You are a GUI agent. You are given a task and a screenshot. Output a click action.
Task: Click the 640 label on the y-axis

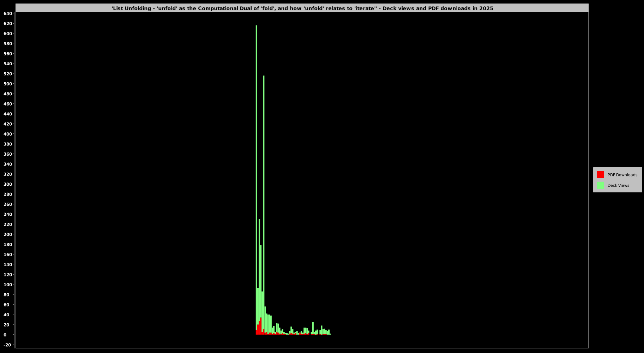(8, 14)
